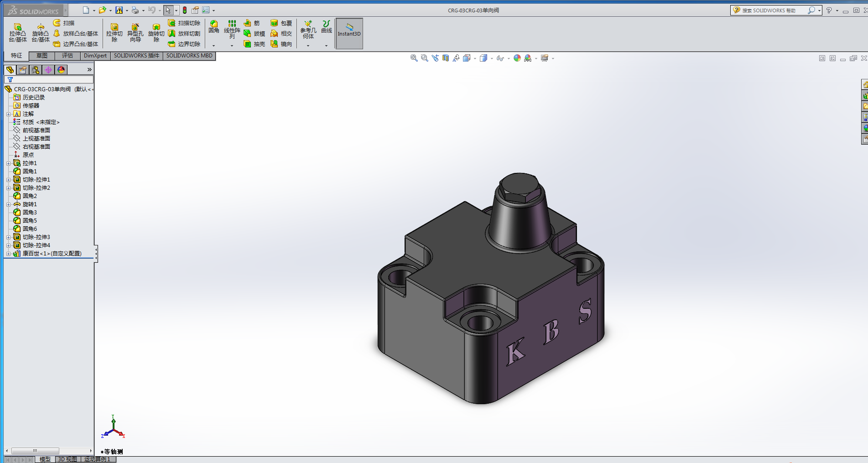Select the Rib (筋) tool

click(252, 23)
